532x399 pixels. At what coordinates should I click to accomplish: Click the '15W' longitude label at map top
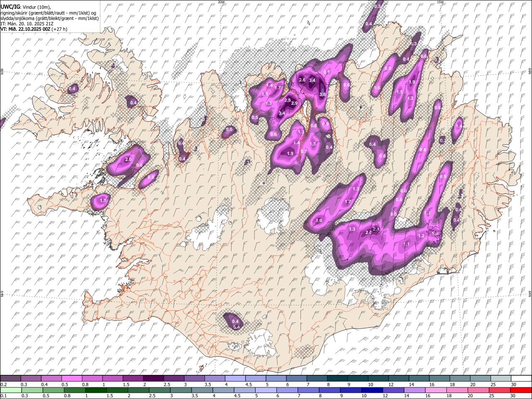click(441, 2)
